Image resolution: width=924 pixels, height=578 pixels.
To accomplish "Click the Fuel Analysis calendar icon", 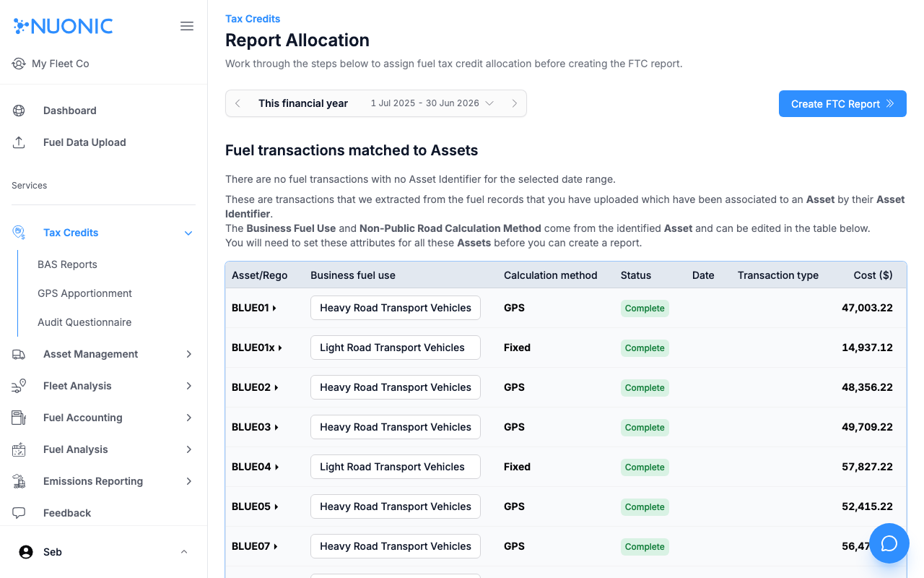I will coord(19,449).
